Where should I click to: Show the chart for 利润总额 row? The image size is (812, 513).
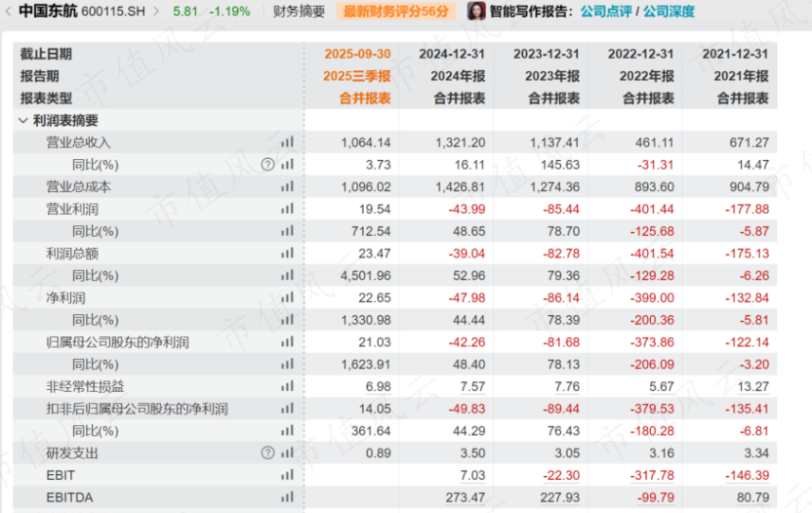(x=287, y=254)
